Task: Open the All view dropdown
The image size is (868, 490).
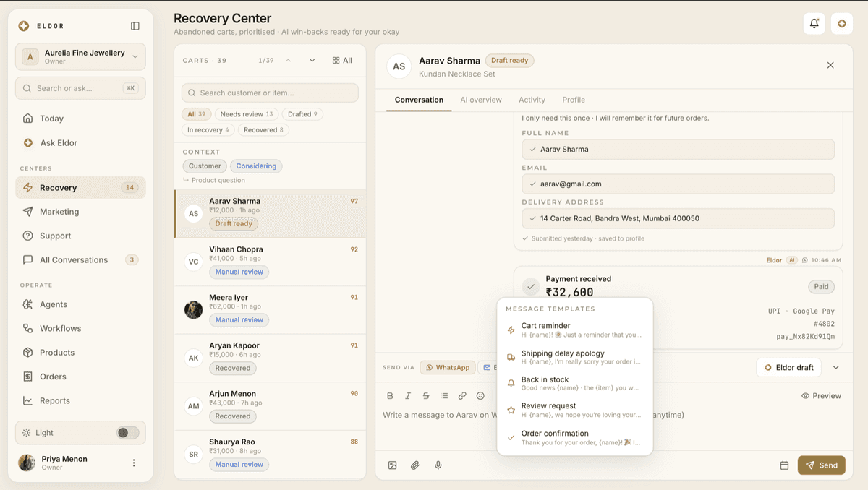Action: (x=342, y=61)
